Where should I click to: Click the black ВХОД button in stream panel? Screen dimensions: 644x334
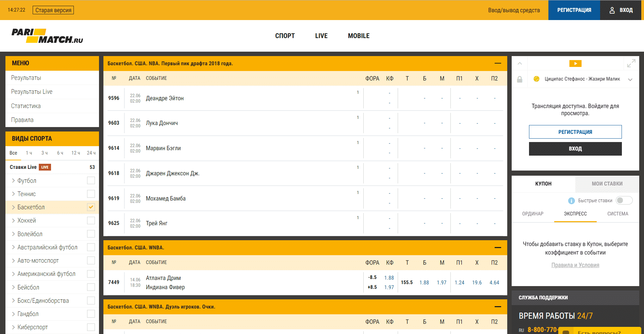tap(575, 149)
